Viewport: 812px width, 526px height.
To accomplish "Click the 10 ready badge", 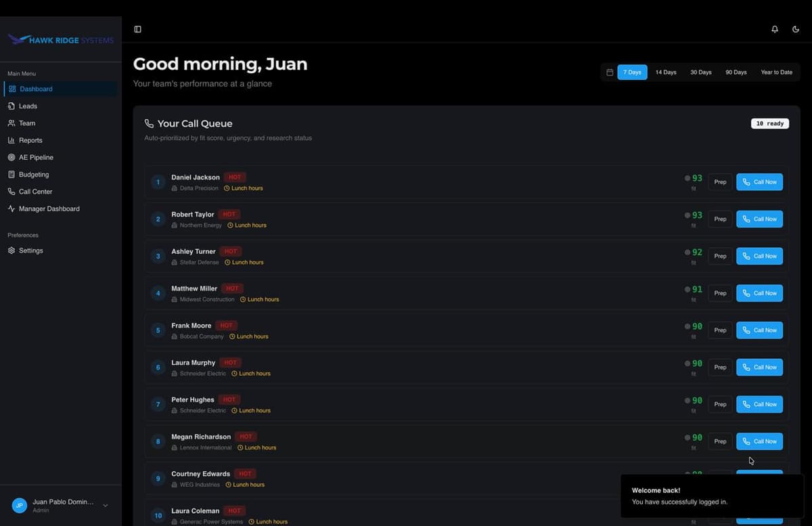I will point(769,123).
